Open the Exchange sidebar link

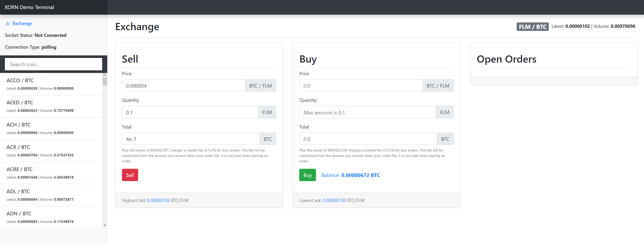(22, 23)
